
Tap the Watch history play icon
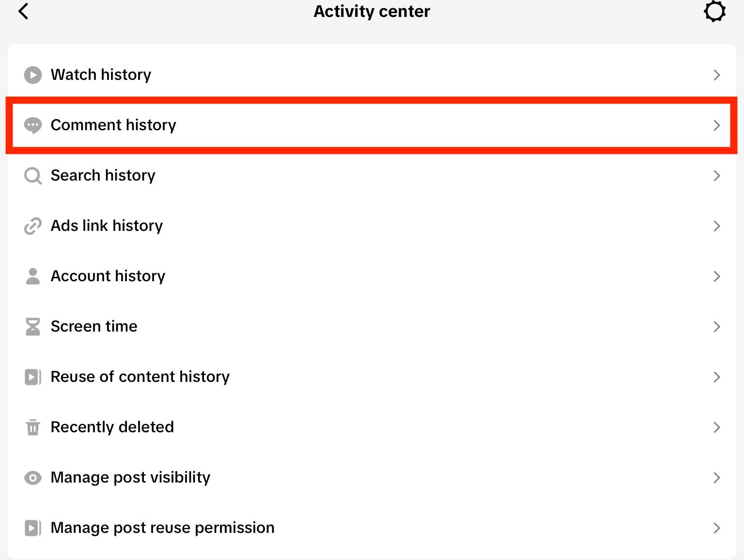(33, 75)
